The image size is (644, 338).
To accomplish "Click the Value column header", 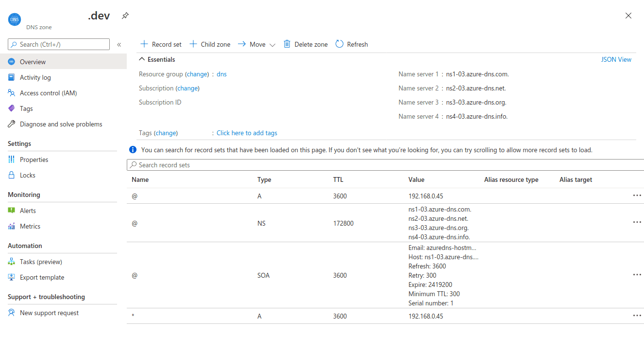I will click(416, 179).
